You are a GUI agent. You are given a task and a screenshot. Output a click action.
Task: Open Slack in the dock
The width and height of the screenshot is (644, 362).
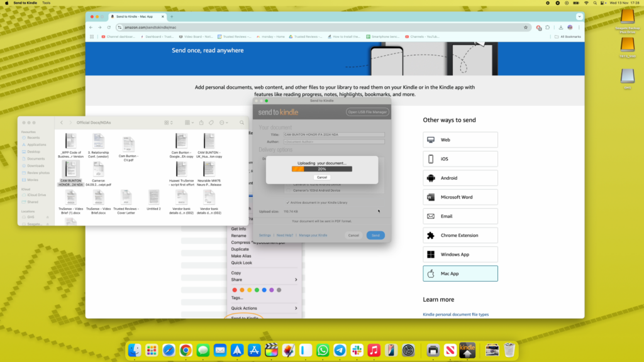tap(357, 350)
